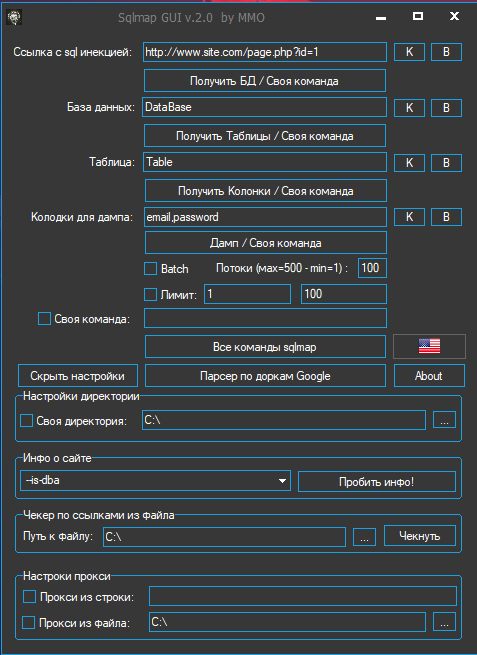Click the Путь к файлу input field
The image size is (477, 655).
point(224,537)
